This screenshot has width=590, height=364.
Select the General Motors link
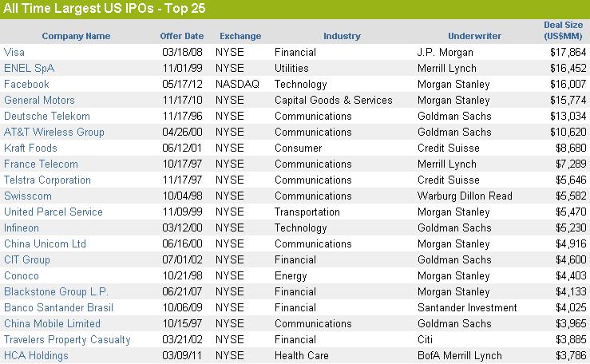pos(39,101)
